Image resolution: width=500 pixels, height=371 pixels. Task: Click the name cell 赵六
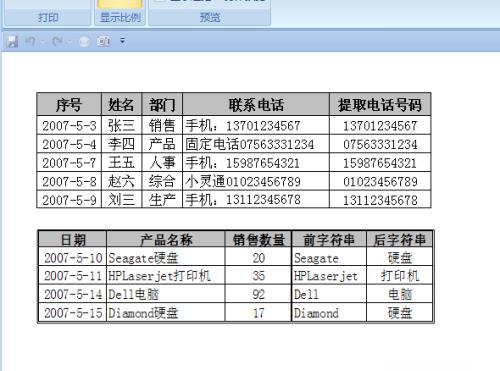[122, 181]
